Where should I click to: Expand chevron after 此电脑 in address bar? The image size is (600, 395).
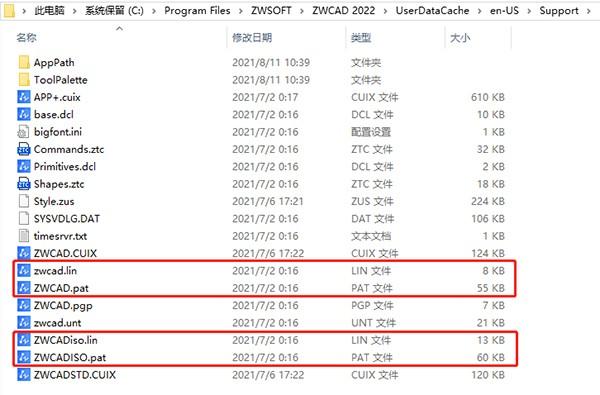pyautogui.click(x=75, y=11)
